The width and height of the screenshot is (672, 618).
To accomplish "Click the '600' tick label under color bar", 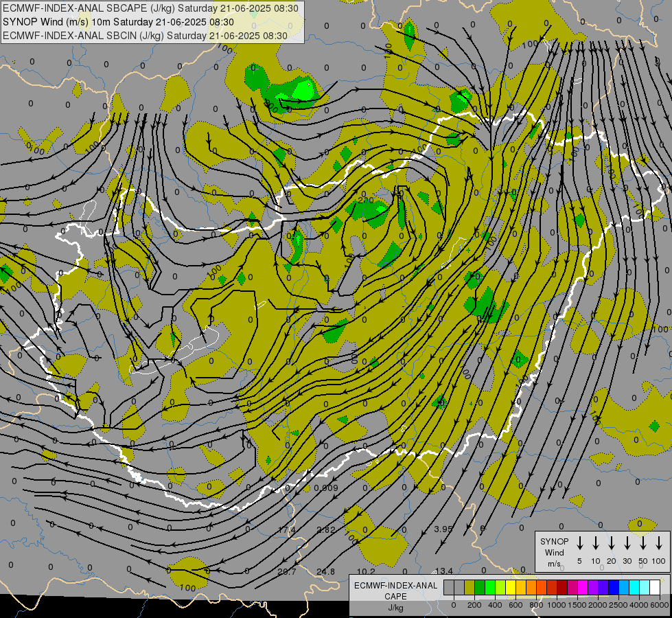I will pyautogui.click(x=515, y=605).
